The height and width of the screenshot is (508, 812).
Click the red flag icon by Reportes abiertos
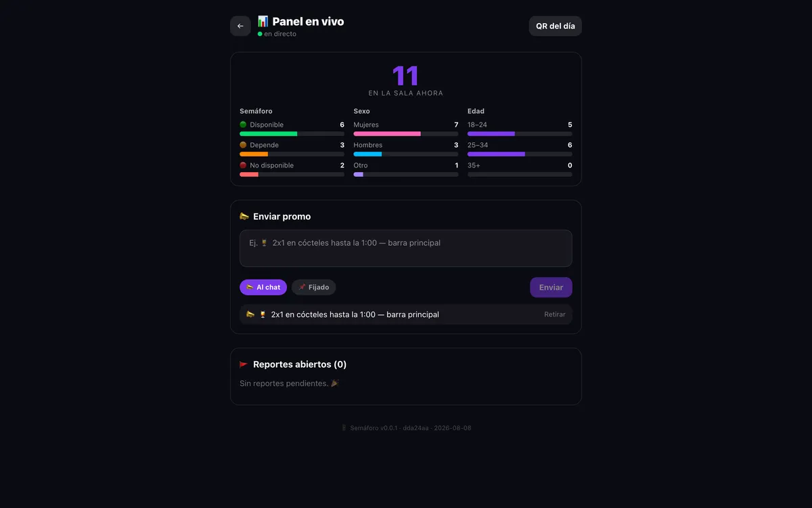(x=244, y=364)
